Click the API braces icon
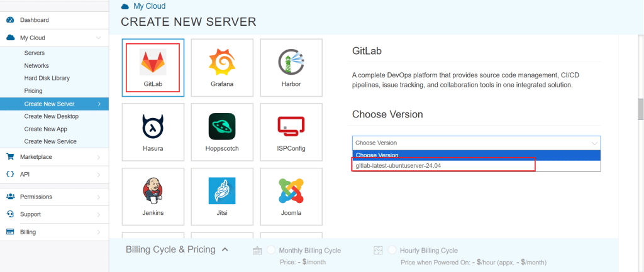Viewport: 644px width, 272px height. pos(10,174)
